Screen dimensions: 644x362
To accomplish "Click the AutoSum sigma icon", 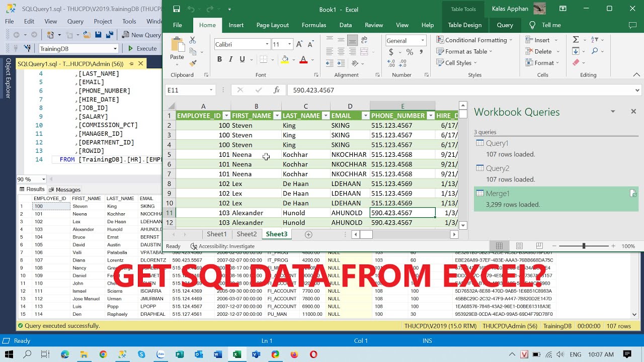I will click(x=576, y=40).
